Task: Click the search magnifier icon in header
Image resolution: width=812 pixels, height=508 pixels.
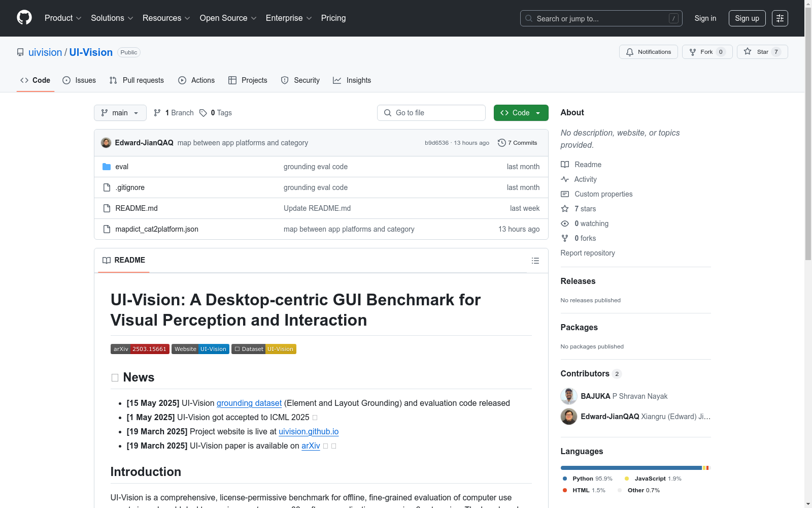Action: (529, 18)
